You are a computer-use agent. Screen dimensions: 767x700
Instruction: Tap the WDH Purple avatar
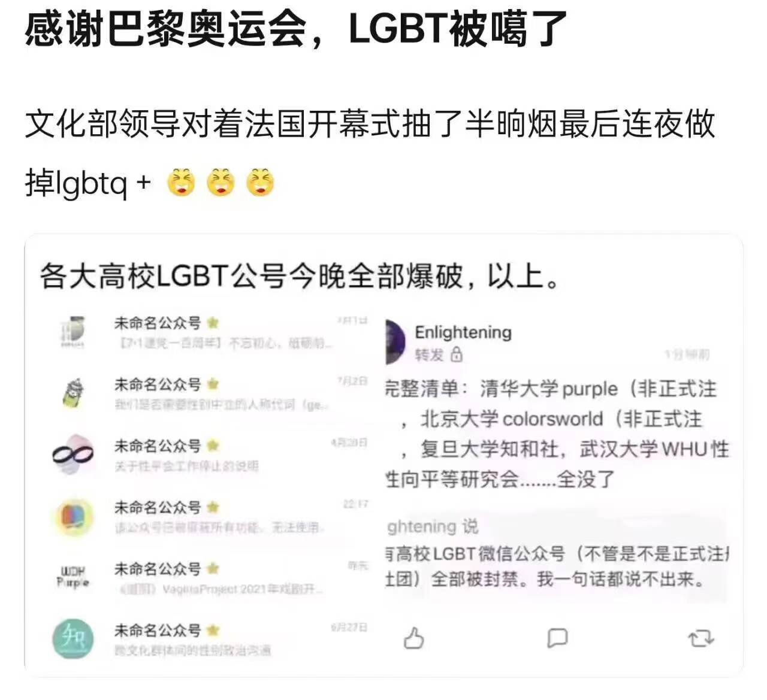tap(73, 577)
